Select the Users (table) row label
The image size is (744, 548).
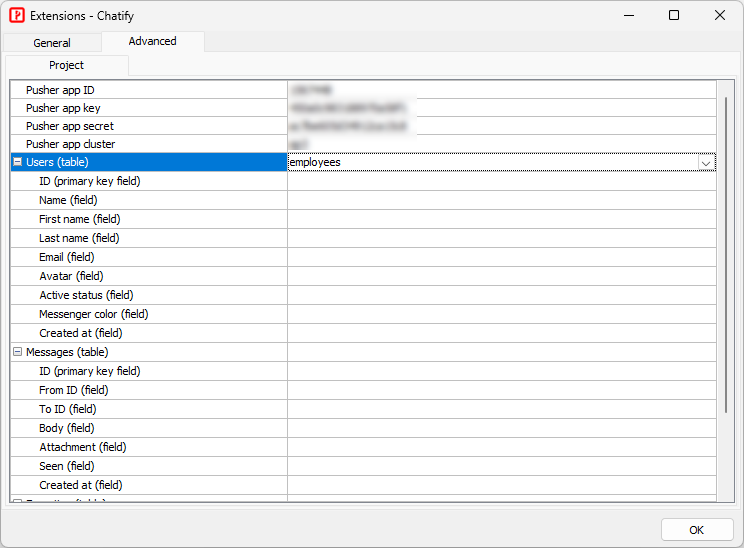point(57,162)
